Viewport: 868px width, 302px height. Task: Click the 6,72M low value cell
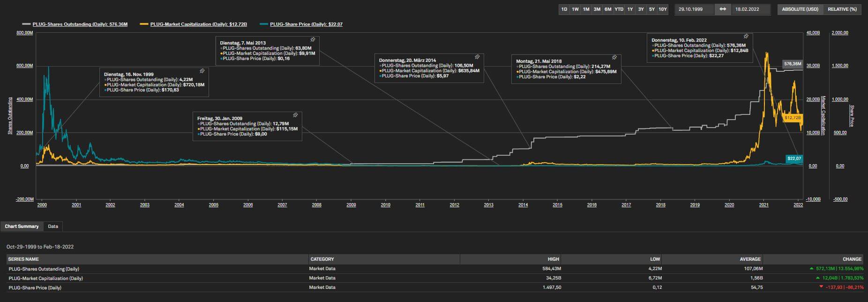655,278
